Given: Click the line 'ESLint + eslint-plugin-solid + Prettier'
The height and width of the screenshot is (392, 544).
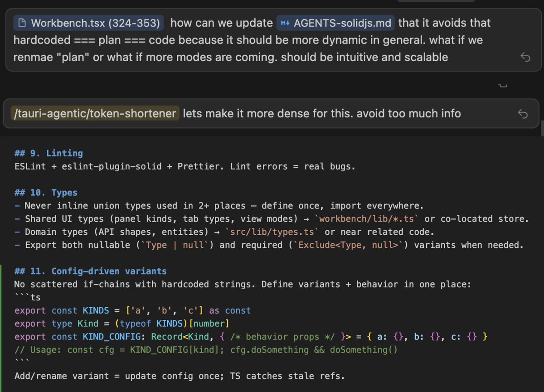Looking at the screenshot, I should click(185, 166).
